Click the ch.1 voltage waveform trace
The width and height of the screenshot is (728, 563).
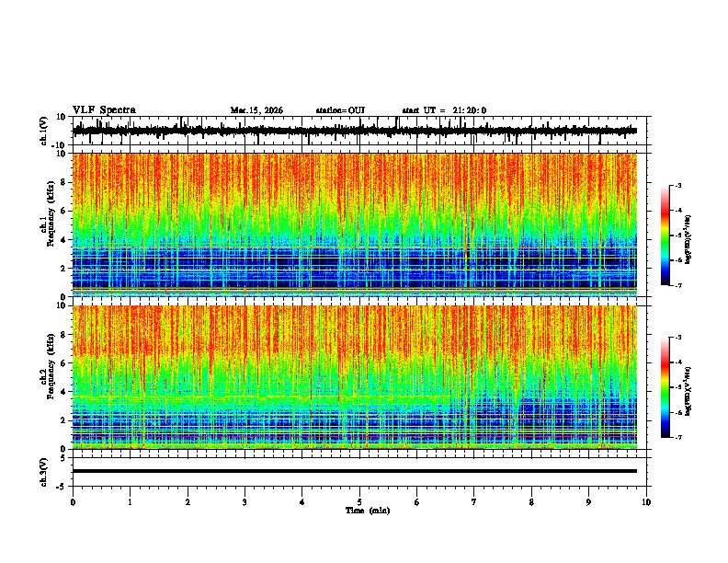[x=355, y=131]
